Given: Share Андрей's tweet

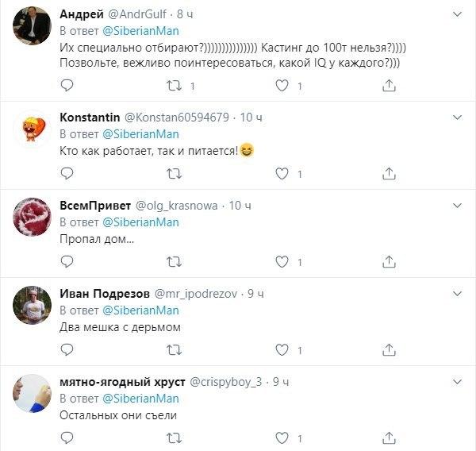Looking at the screenshot, I should click(x=389, y=85).
